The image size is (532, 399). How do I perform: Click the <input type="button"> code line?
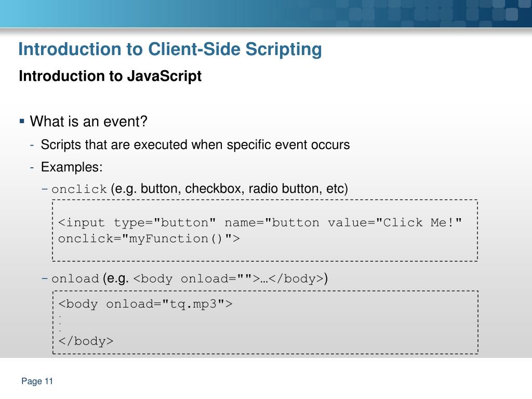pyautogui.click(x=260, y=223)
